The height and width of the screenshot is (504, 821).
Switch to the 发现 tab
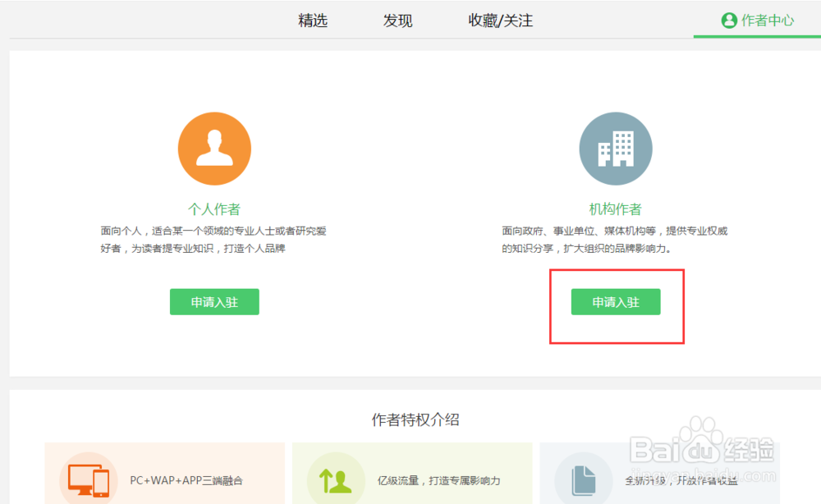397,21
